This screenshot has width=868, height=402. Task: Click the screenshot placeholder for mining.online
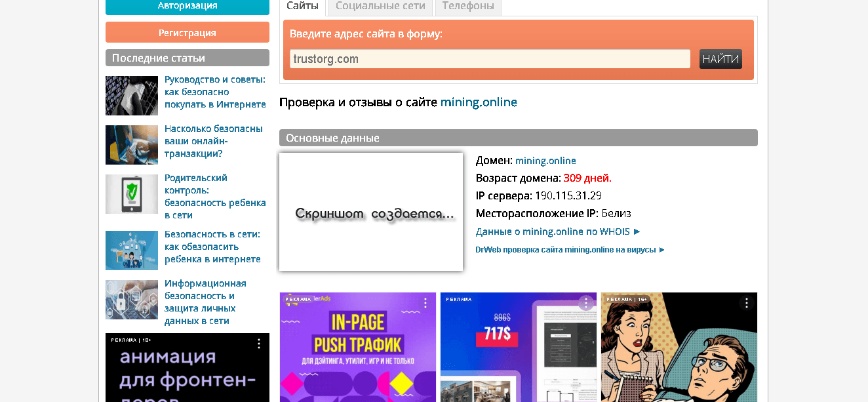[x=370, y=211]
